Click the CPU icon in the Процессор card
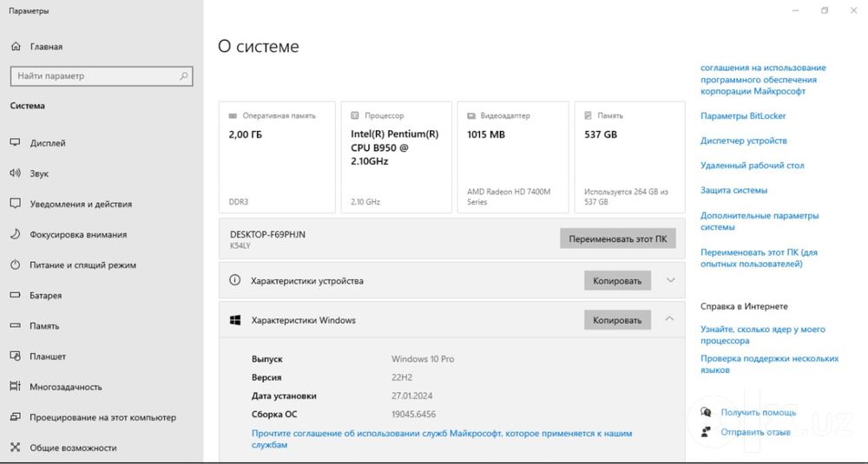This screenshot has width=868, height=464. click(355, 115)
